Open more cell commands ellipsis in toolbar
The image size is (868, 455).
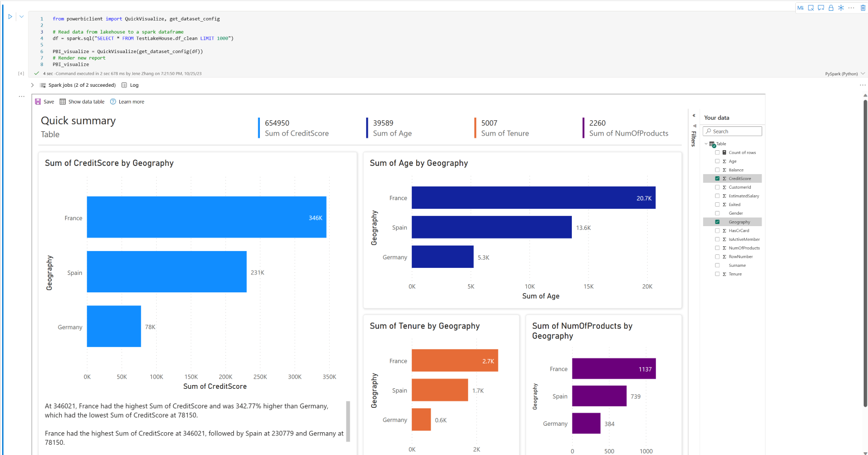pos(851,8)
